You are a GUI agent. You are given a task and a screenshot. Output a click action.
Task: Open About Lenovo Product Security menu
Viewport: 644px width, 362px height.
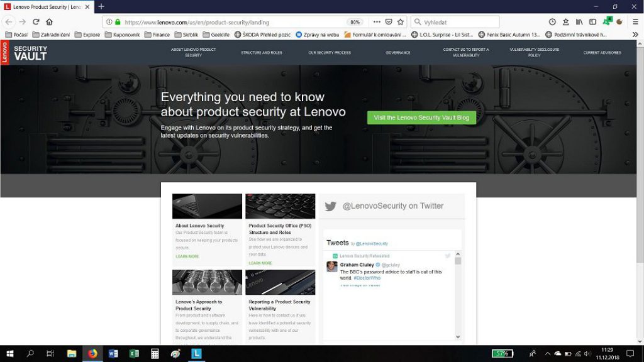(193, 53)
